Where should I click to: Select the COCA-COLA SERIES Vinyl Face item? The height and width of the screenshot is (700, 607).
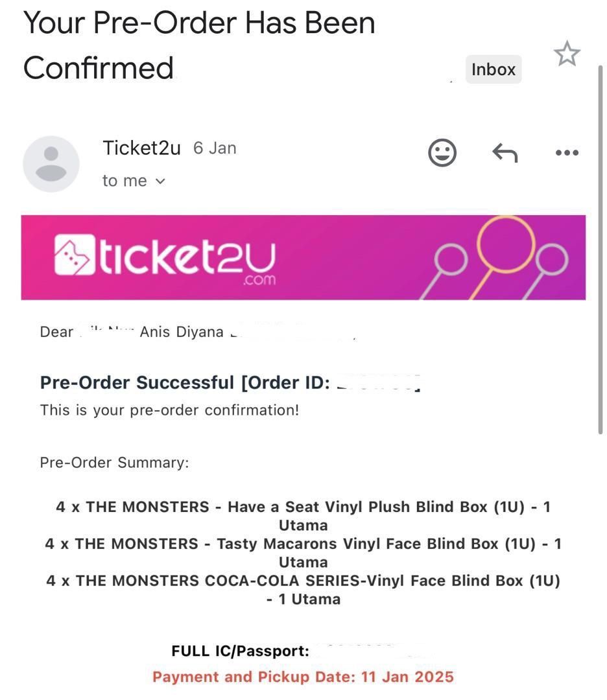[x=303, y=581]
